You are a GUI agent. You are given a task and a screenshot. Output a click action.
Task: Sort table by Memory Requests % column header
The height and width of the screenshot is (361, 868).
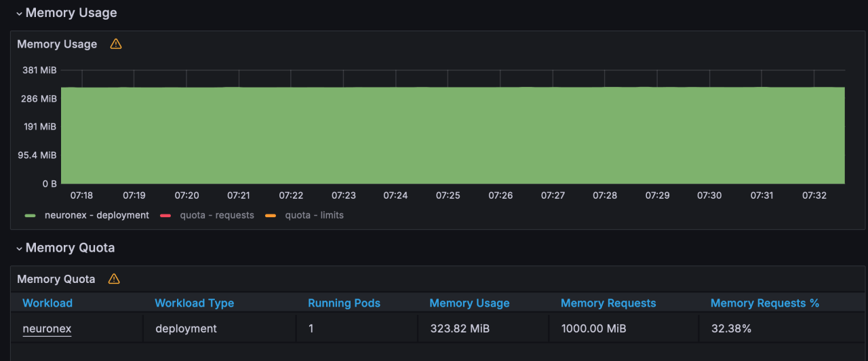765,303
